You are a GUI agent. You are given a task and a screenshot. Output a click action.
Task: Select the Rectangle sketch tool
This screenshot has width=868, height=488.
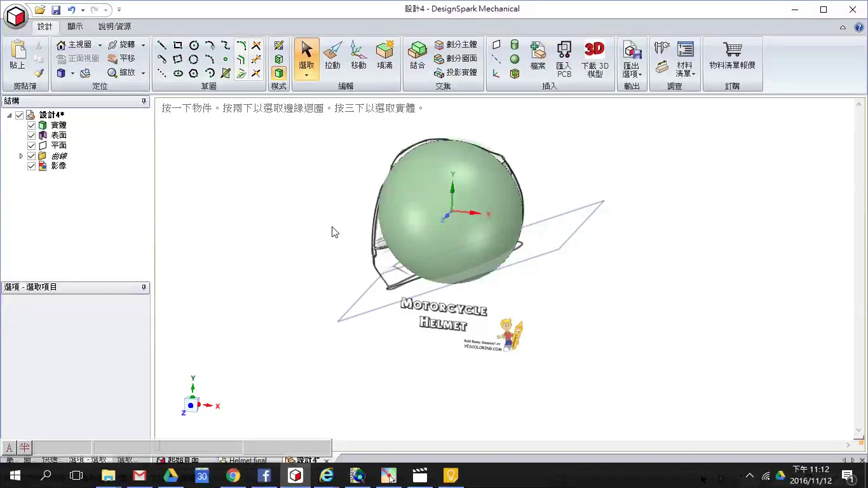pos(178,45)
